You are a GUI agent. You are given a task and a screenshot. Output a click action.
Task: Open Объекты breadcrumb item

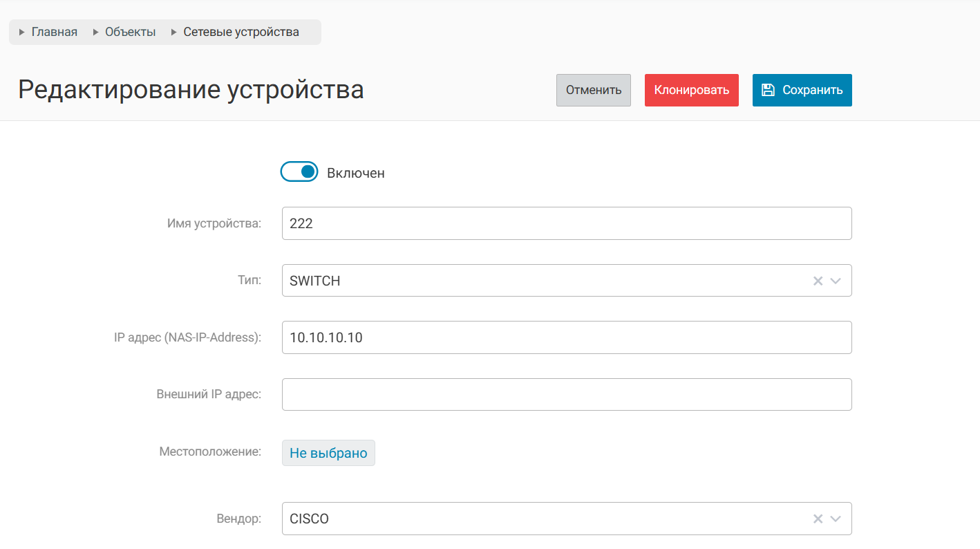[130, 32]
